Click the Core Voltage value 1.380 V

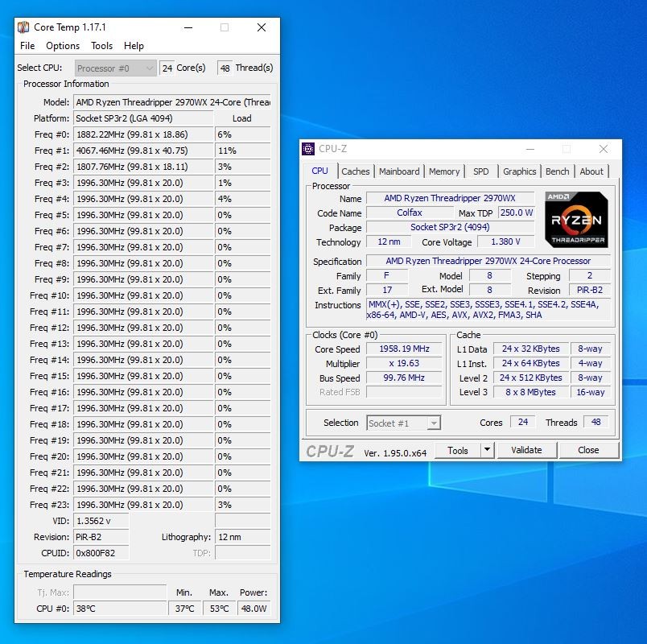[506, 242]
